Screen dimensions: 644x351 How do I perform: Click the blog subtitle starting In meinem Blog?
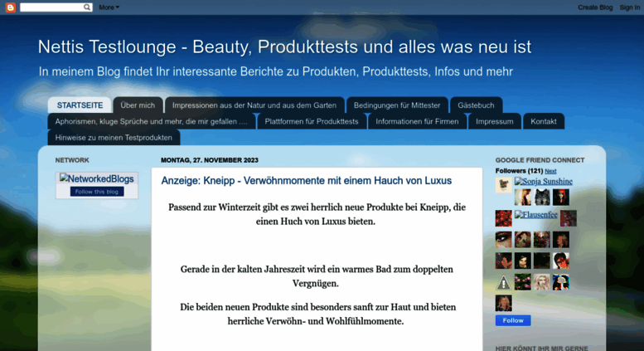[x=276, y=71]
